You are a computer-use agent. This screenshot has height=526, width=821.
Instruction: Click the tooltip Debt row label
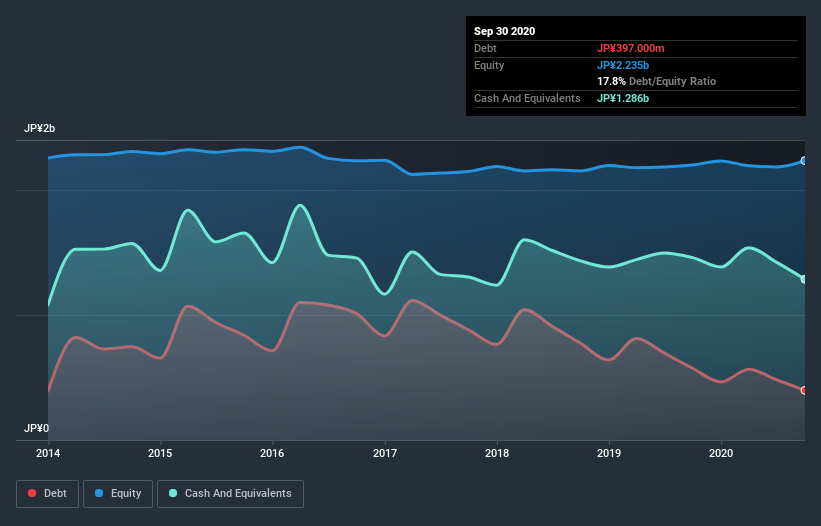(x=485, y=48)
